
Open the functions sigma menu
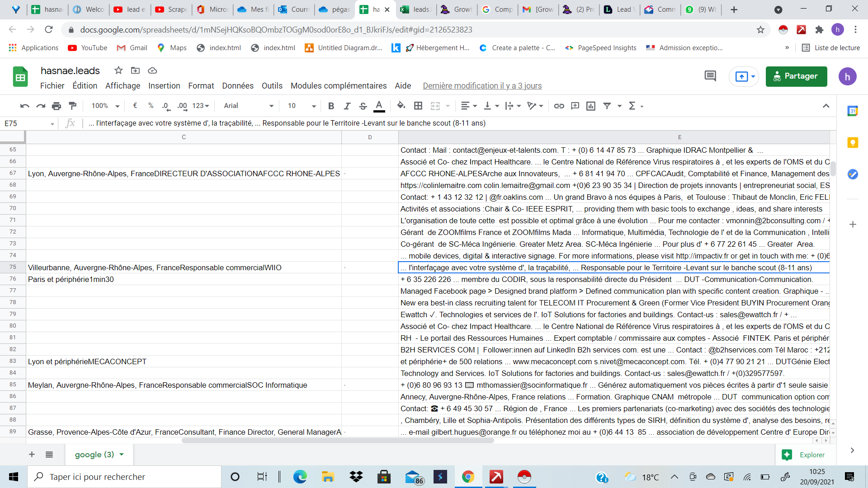click(x=636, y=106)
